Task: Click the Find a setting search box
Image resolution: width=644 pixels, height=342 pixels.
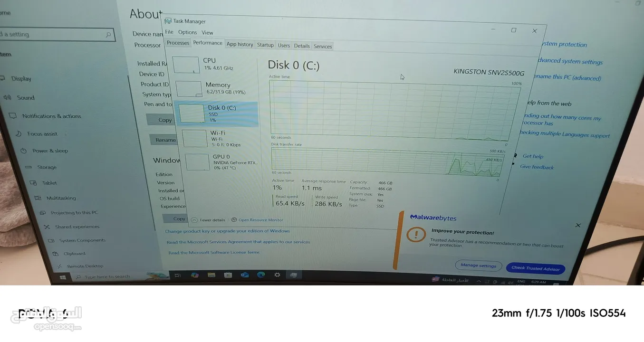Action: 57,34
